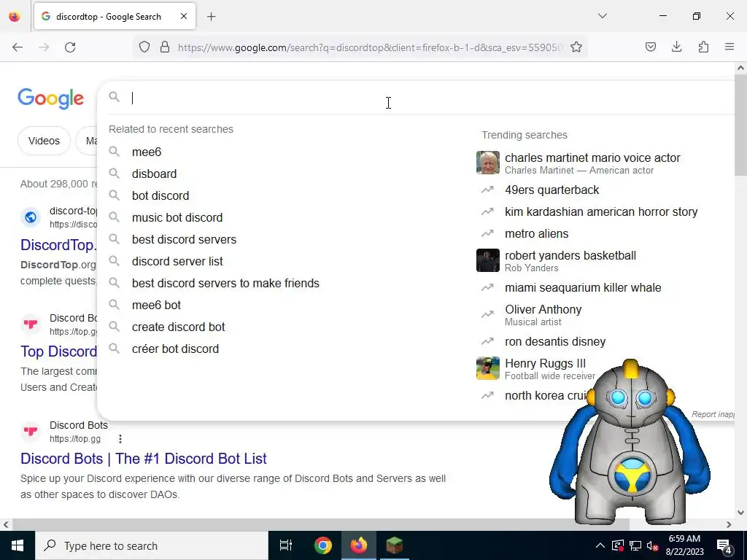Launch Google Chrome from taskbar
Image resolution: width=747 pixels, height=560 pixels.
[323, 545]
